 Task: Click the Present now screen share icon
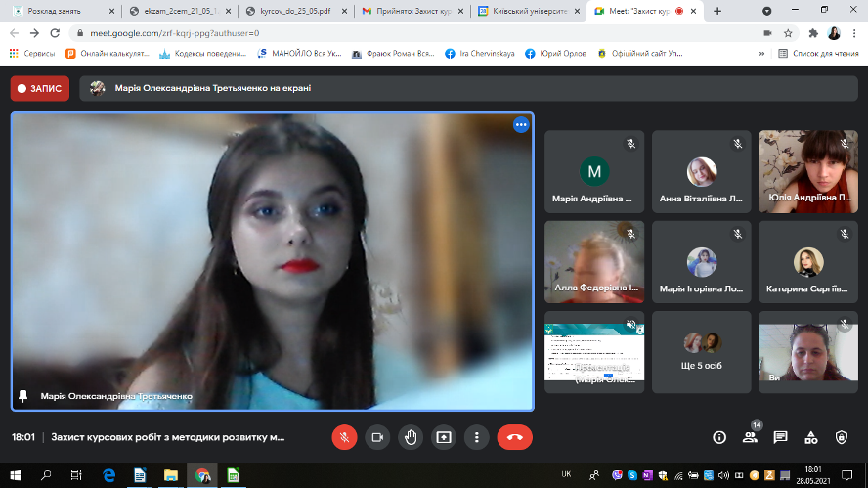pos(444,437)
